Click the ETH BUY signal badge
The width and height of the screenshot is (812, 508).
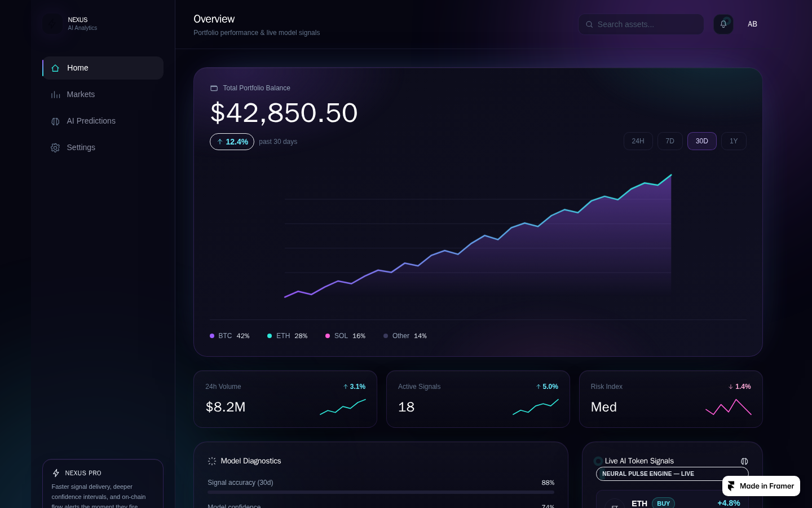pos(664,503)
